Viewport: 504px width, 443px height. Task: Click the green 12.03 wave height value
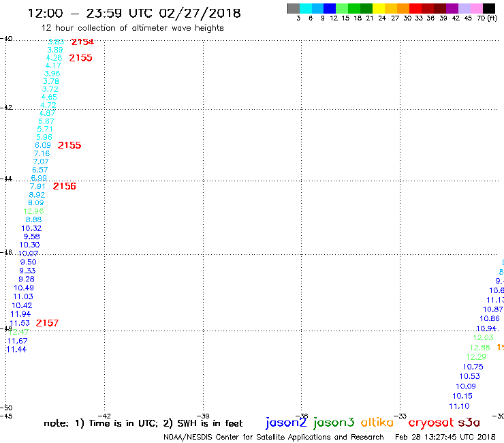click(x=483, y=337)
